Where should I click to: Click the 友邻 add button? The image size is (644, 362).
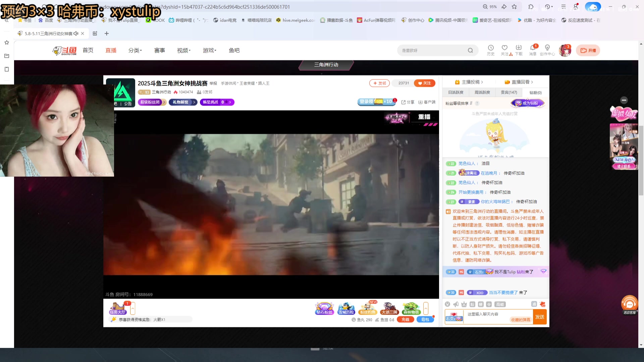(379, 83)
